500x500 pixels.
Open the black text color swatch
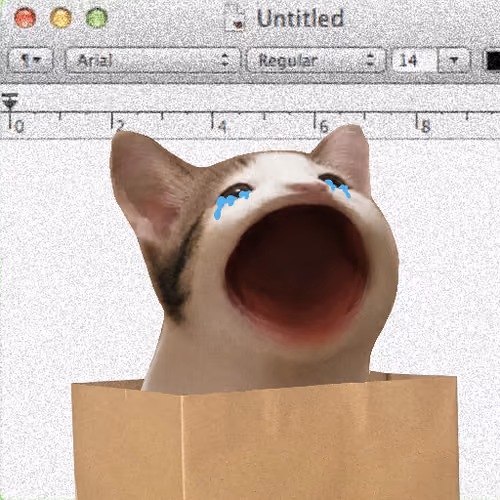(x=493, y=60)
